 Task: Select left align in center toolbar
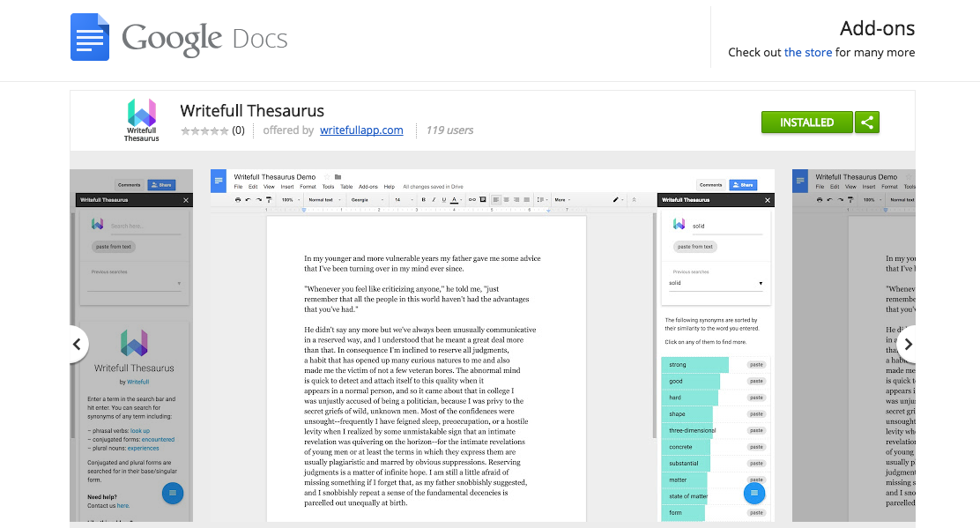pyautogui.click(x=495, y=200)
